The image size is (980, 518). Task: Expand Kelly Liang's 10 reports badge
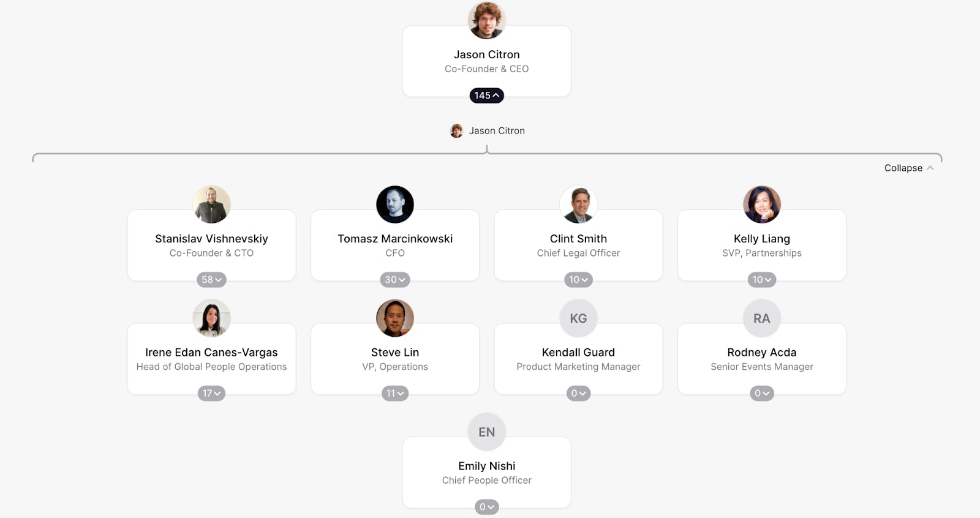pyautogui.click(x=761, y=280)
